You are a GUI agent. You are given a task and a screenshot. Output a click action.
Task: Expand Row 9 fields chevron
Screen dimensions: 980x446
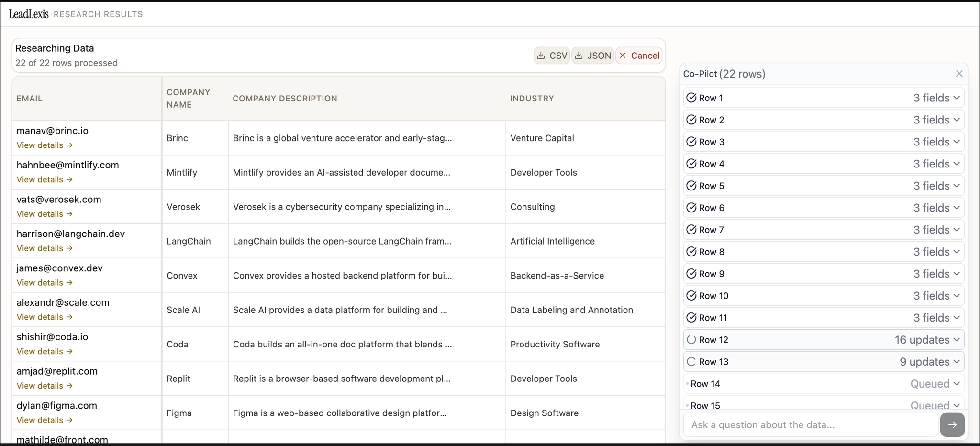pyautogui.click(x=957, y=274)
